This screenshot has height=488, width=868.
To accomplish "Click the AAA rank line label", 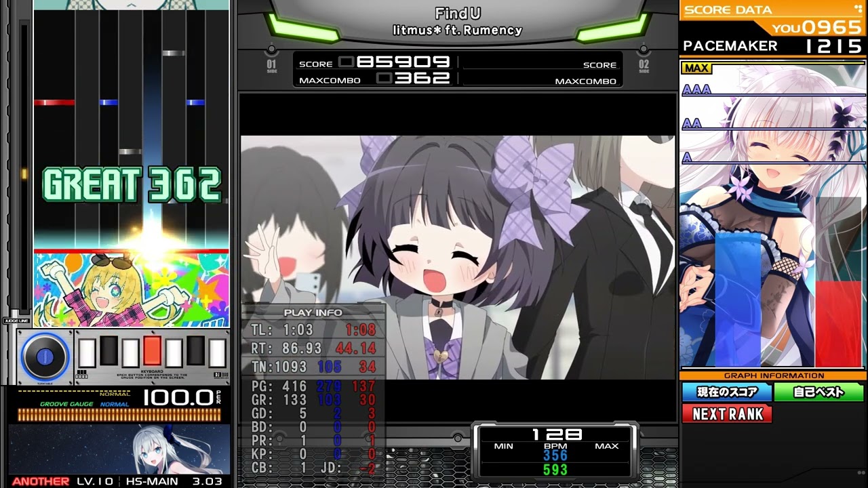I will point(696,90).
